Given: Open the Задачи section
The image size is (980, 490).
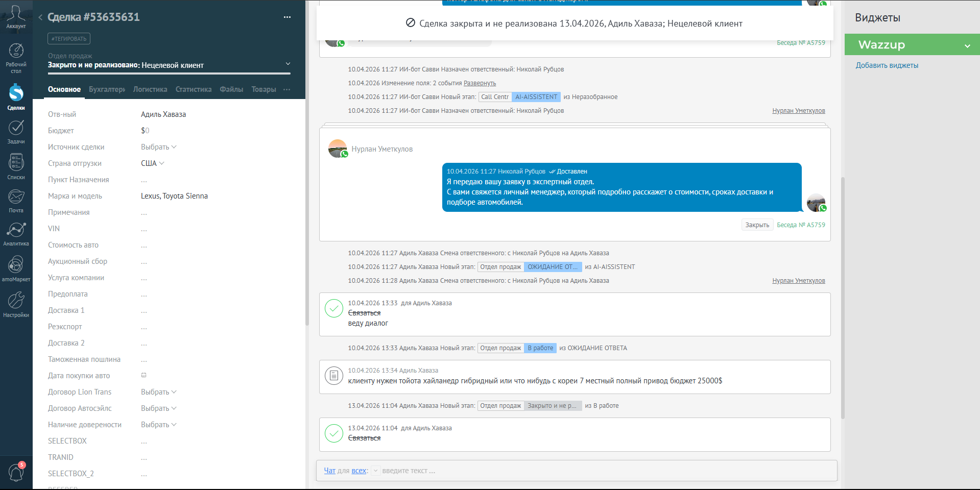Looking at the screenshot, I should point(16,132).
